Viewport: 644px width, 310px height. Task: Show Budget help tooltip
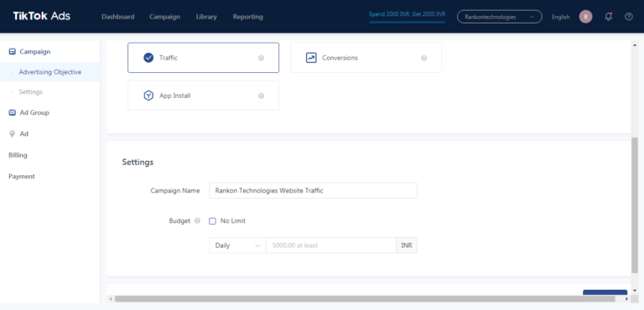[x=197, y=221]
